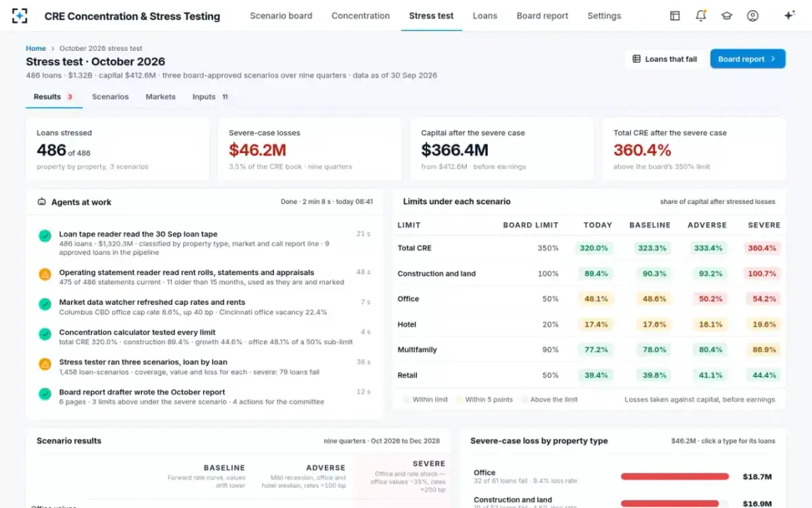Click Market data watcher refreshed cap rates row
Viewport: 812px width, 508px height.
tap(204, 307)
